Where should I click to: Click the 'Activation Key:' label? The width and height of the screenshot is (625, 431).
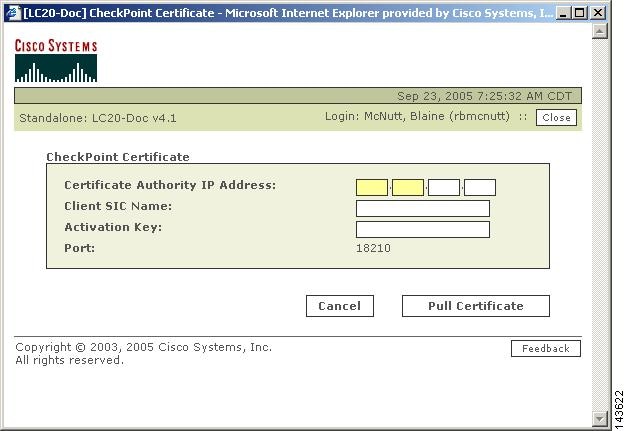click(x=113, y=227)
